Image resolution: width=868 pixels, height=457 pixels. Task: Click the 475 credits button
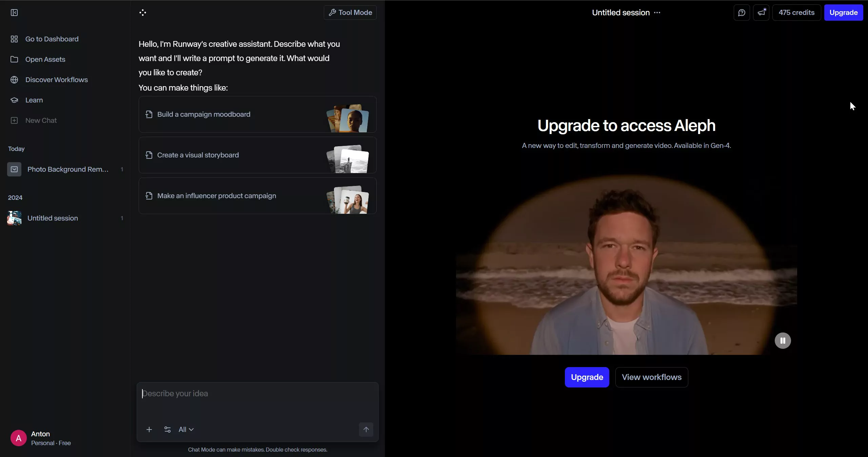pos(796,13)
